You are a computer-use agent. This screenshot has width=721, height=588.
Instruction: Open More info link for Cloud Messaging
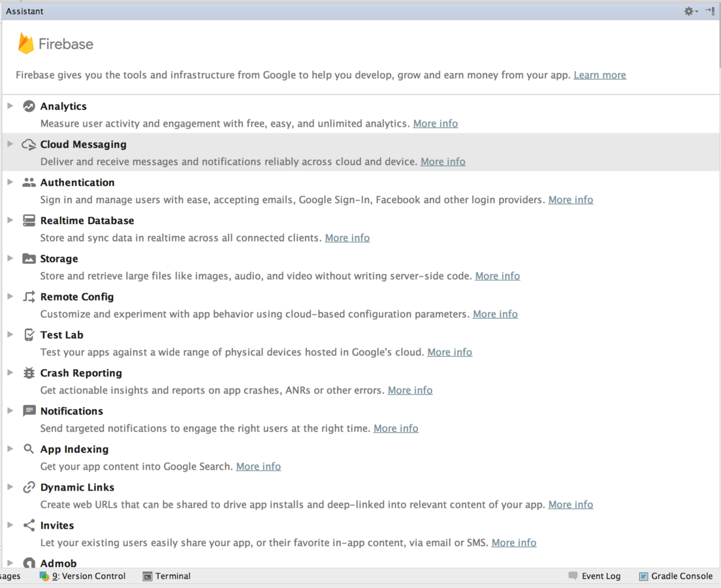pos(443,161)
